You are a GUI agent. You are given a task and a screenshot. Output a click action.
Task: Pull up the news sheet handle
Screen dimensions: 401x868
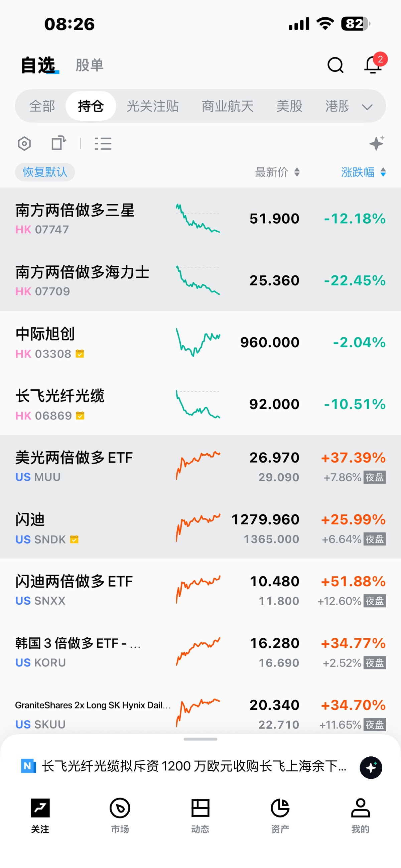(x=200, y=739)
